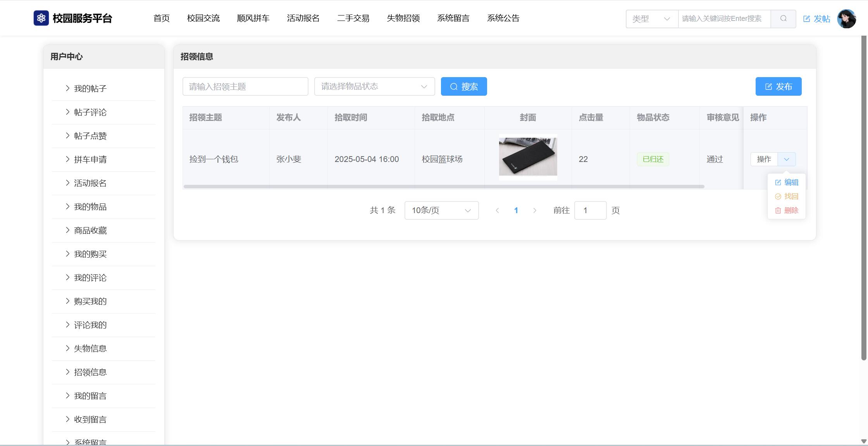Image resolution: width=868 pixels, height=446 pixels.
Task: Open 失物招领 in top navigation
Action: click(403, 18)
